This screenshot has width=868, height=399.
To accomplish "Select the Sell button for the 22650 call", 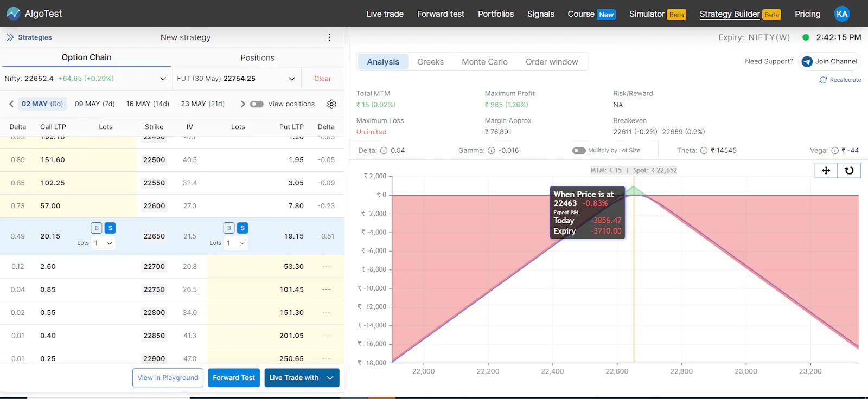I will [110, 228].
